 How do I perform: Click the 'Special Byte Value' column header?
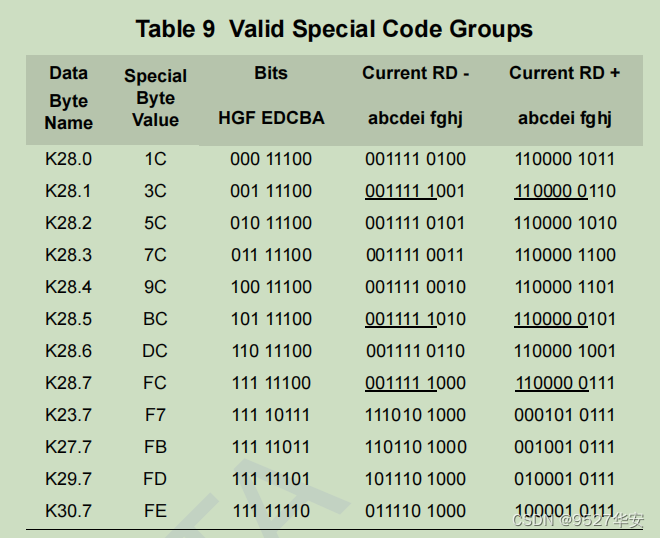click(x=155, y=98)
